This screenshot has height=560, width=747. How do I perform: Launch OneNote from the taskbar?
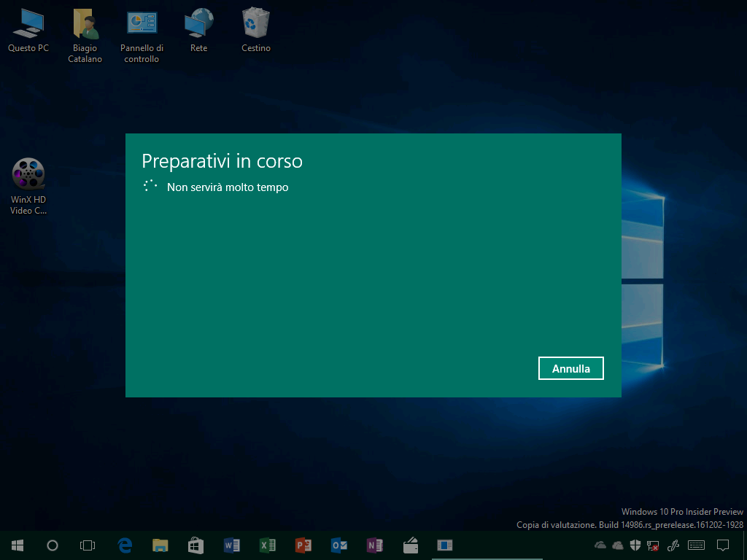(x=374, y=545)
